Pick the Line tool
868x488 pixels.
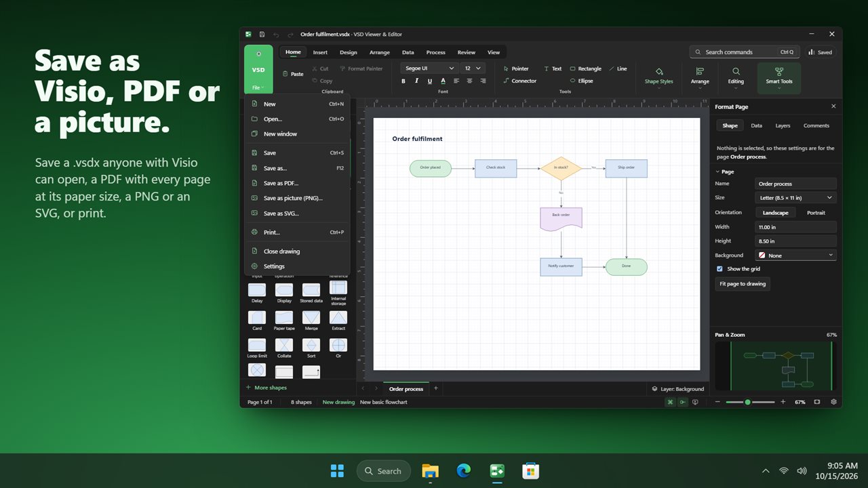[x=618, y=68]
